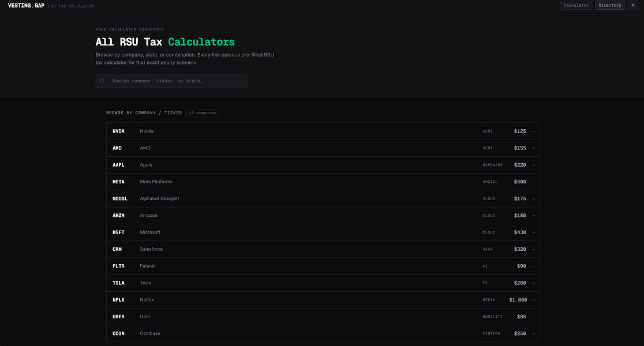Open the GOOGL ticker row
The width and height of the screenshot is (644, 346).
coord(323,198)
